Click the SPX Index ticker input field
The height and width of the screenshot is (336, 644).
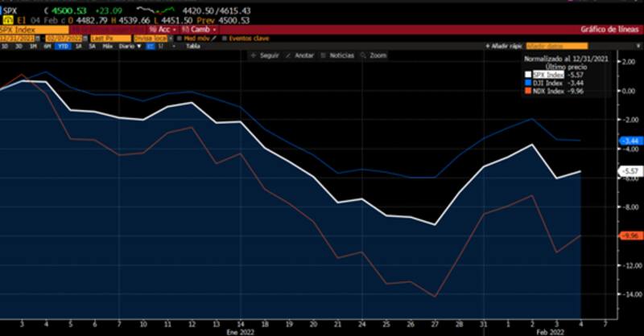(34, 29)
